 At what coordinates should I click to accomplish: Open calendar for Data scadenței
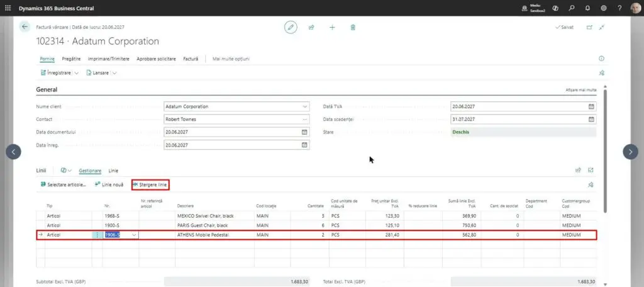591,119
